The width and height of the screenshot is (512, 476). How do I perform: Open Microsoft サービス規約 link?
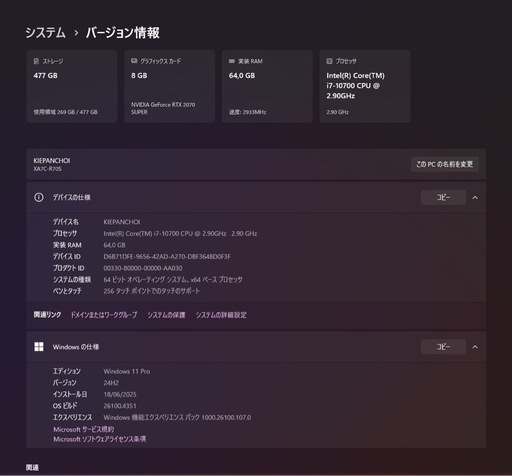pyautogui.click(x=84, y=429)
